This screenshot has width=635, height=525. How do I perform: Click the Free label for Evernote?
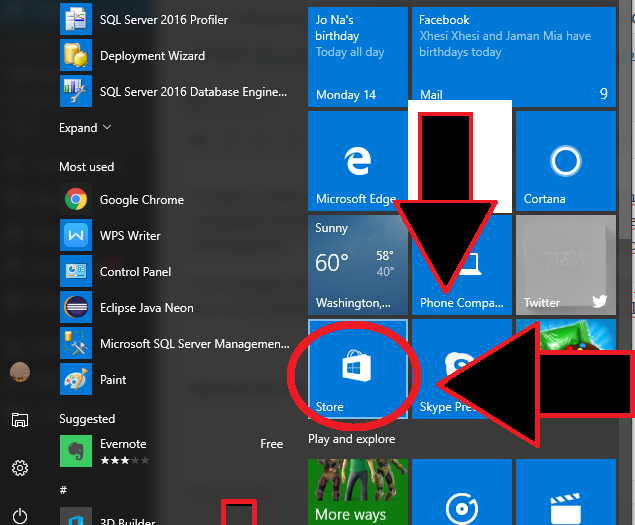click(271, 444)
